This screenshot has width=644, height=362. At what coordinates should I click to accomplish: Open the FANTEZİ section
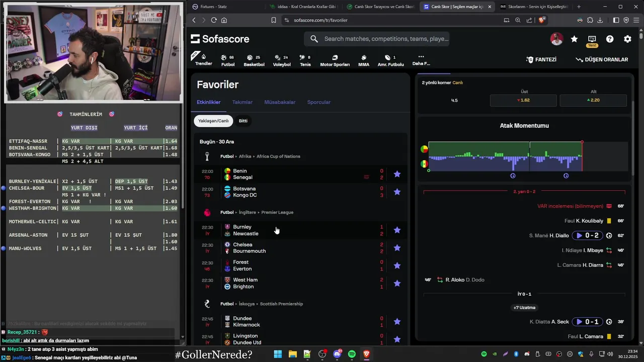point(541,59)
